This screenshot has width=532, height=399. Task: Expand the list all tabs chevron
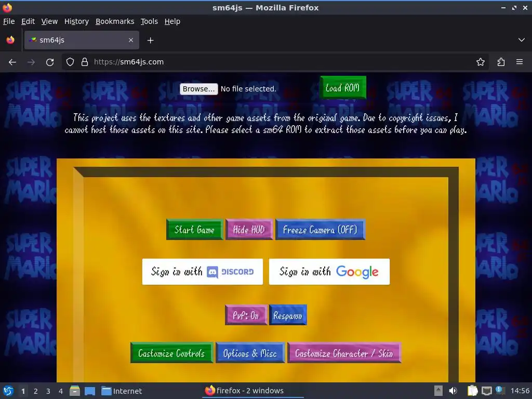(522, 40)
